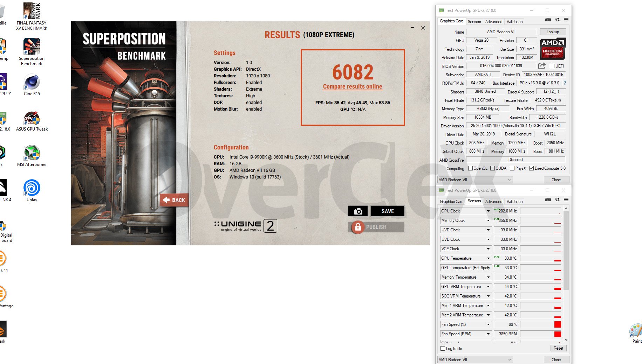642x364 pixels.
Task: Expand the GPU Clock sensor dropdown
Action: (x=488, y=211)
